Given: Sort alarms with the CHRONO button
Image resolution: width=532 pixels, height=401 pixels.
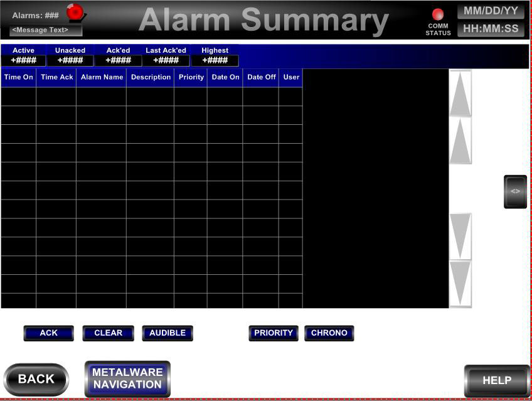Looking at the screenshot, I should pyautogui.click(x=329, y=333).
